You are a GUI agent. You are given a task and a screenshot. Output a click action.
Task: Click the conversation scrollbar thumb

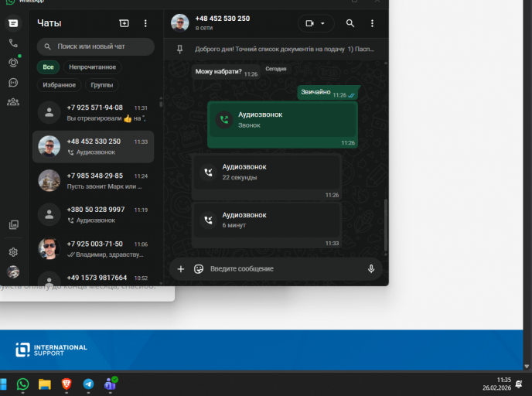(385, 225)
